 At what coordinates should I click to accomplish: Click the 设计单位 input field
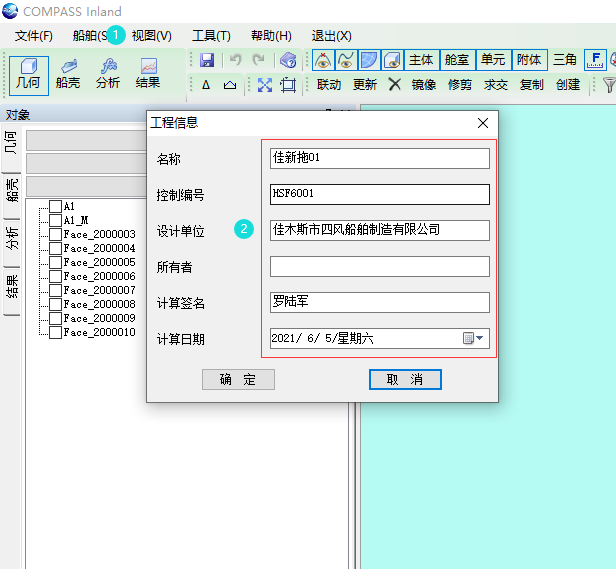tap(380, 230)
